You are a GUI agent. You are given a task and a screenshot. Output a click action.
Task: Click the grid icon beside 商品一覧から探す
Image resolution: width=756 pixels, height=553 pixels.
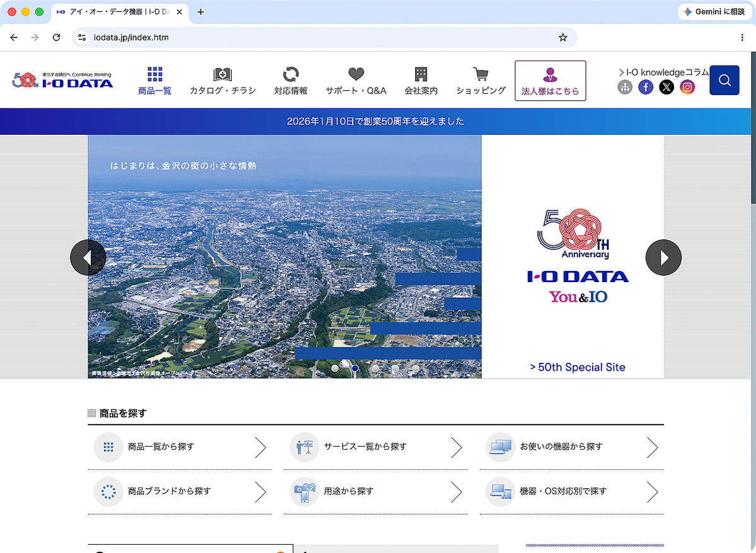(108, 447)
